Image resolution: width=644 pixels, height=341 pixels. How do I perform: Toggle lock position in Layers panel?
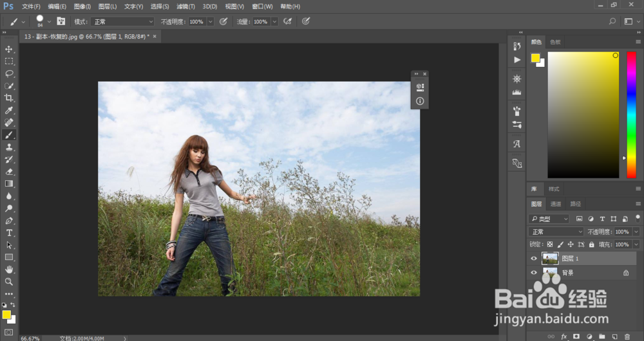tap(571, 244)
